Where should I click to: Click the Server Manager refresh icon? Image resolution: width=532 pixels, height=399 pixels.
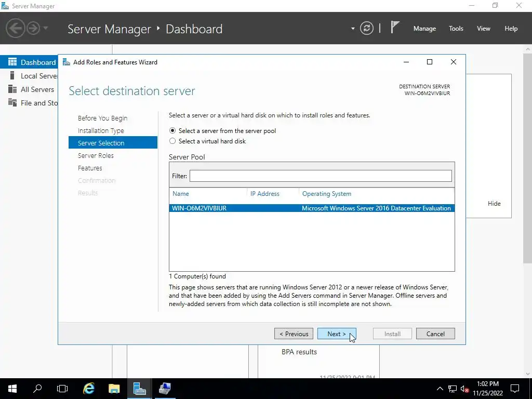366,29
